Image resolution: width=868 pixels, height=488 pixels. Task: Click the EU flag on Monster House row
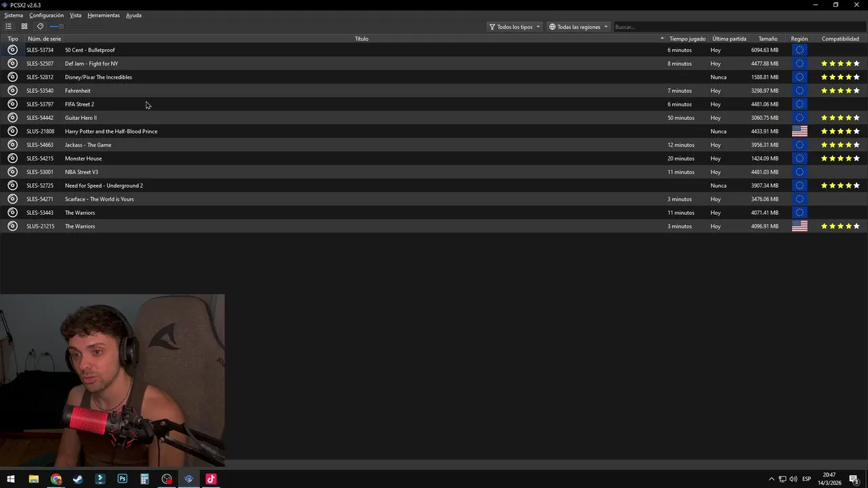point(800,158)
